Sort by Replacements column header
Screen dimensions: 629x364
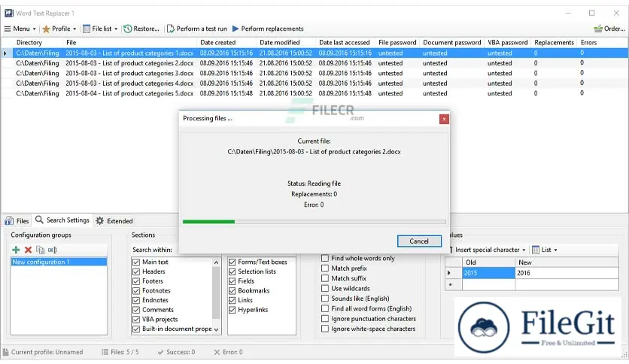point(554,43)
